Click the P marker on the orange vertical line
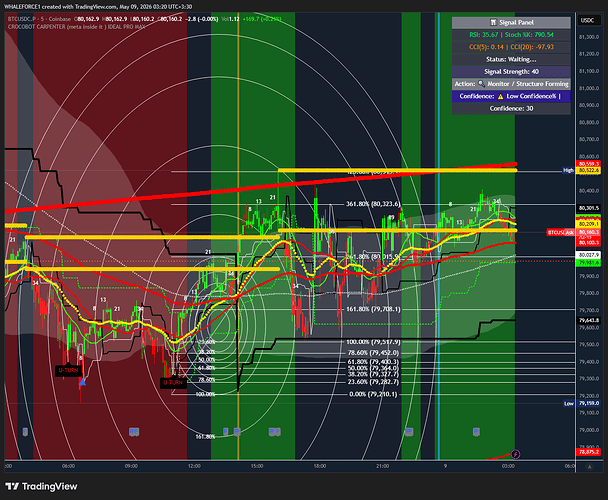Screen dimensions: 608x500 pos(237,431)
